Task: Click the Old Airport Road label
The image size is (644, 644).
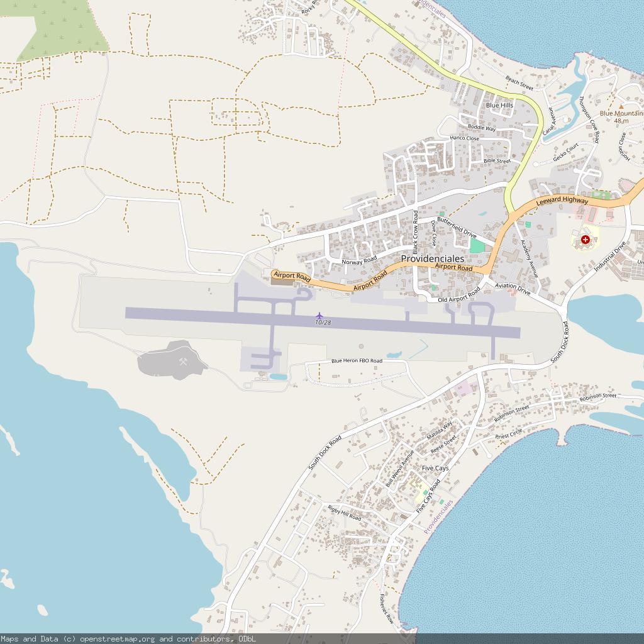Action: click(459, 295)
